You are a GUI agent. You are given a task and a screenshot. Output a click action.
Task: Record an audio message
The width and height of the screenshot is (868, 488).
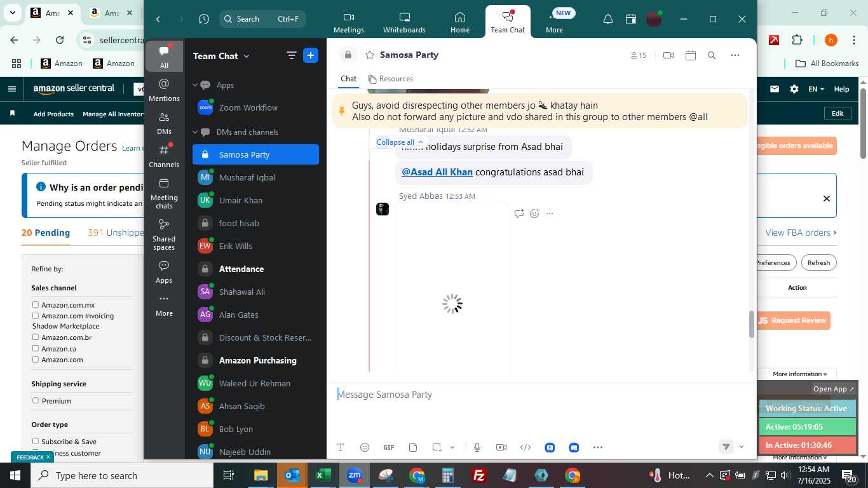pos(477,447)
